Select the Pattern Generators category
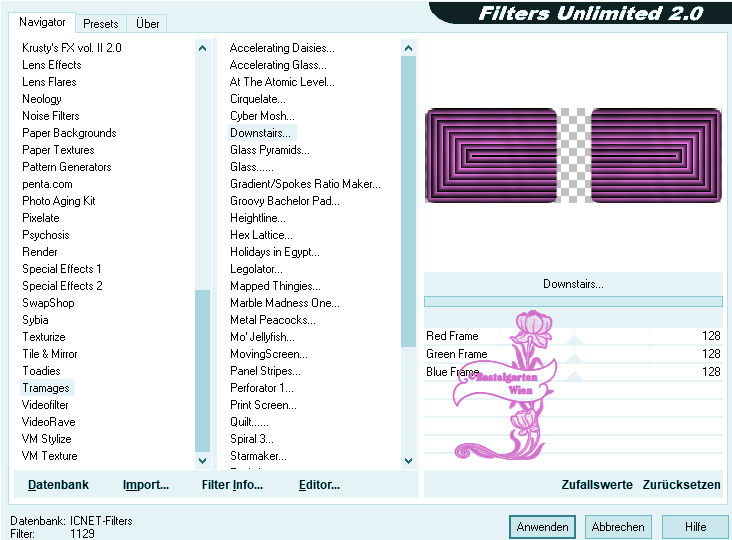The width and height of the screenshot is (732, 540). pyautogui.click(x=67, y=167)
